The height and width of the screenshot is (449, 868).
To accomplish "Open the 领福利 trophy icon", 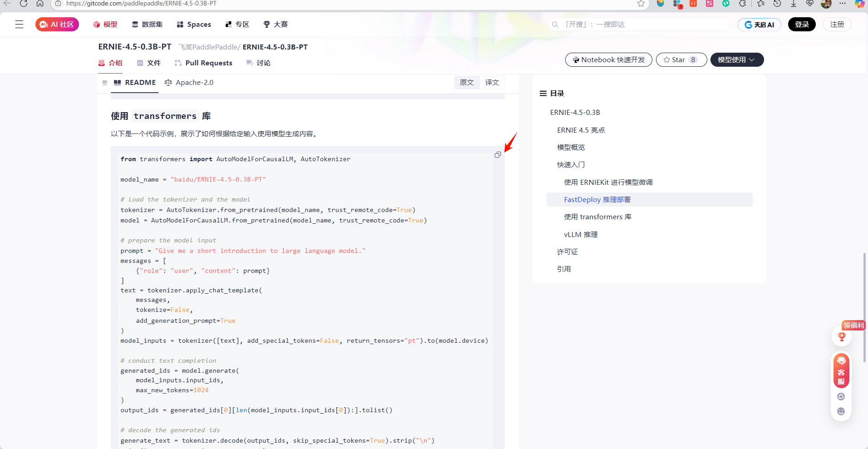I will pos(842,336).
